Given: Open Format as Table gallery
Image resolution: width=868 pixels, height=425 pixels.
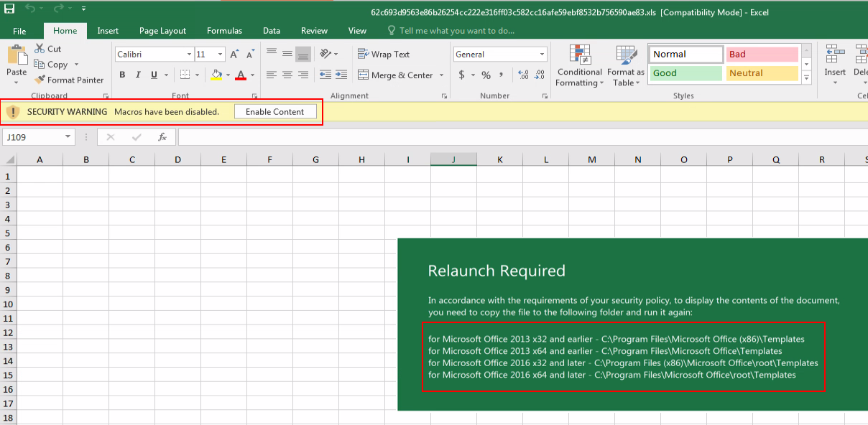Looking at the screenshot, I should click(626, 66).
